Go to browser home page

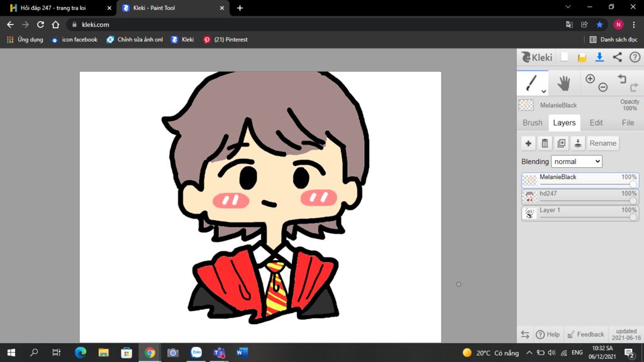pos(55,25)
